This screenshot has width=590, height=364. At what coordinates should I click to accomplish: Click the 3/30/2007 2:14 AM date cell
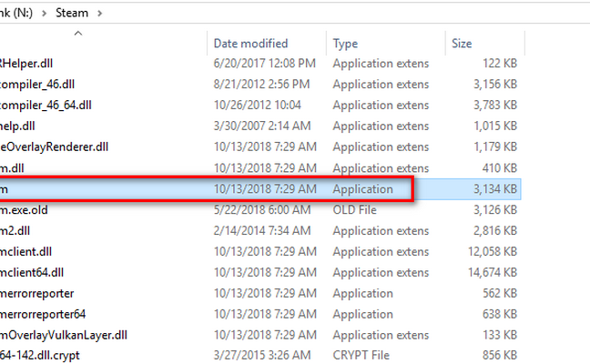[262, 126]
